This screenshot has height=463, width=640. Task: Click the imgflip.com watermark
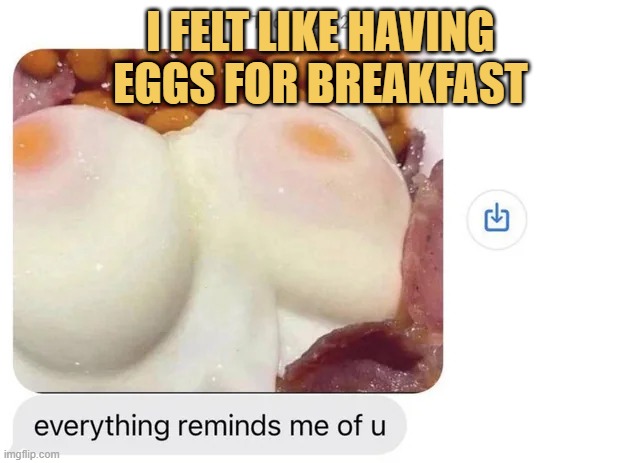pyautogui.click(x=31, y=454)
